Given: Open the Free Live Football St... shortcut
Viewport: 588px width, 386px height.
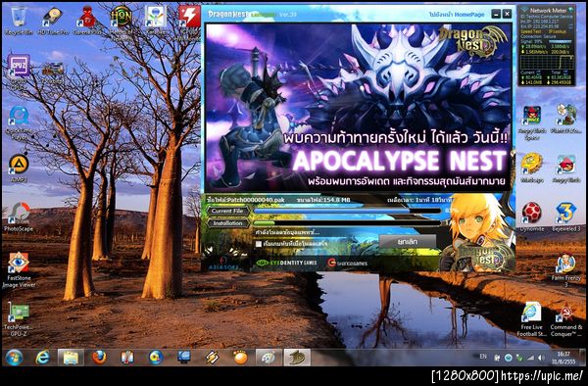Looking at the screenshot, I should [x=532, y=319].
